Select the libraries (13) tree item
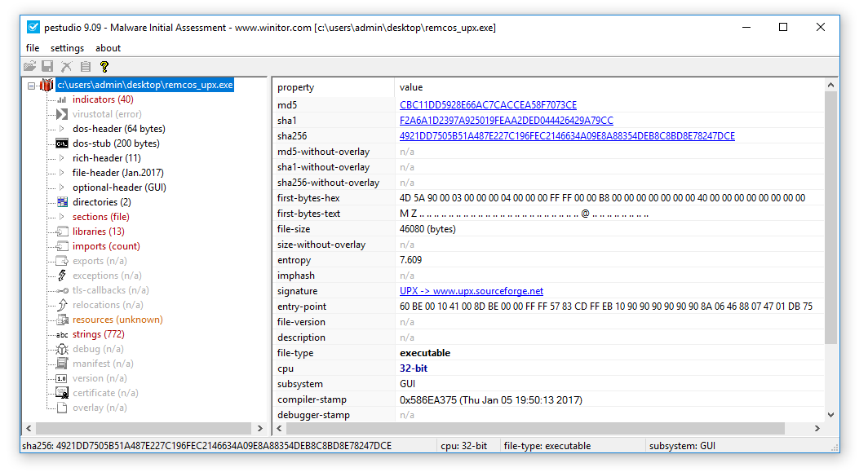 (x=98, y=232)
